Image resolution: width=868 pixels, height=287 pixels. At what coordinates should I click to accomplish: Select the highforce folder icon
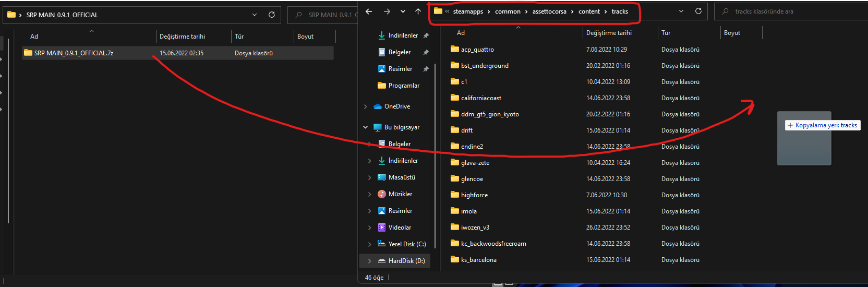tap(455, 195)
